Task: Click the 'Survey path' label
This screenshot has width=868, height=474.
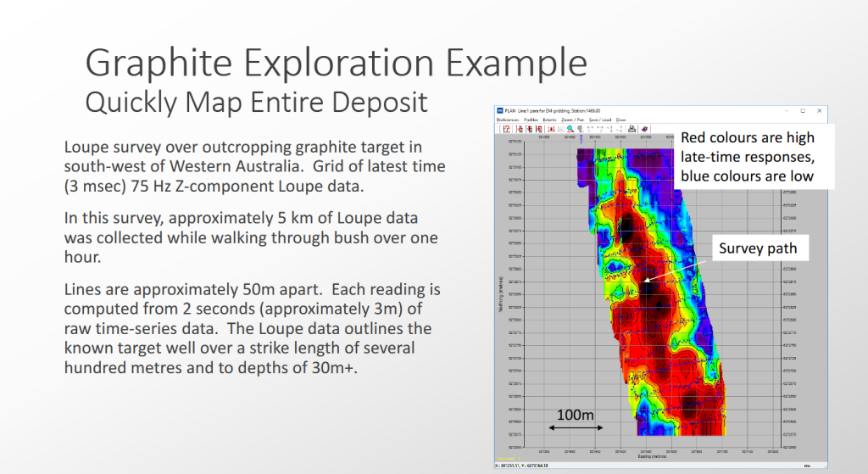Action: point(758,248)
